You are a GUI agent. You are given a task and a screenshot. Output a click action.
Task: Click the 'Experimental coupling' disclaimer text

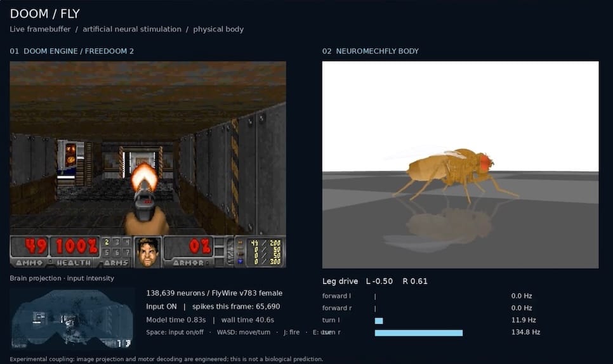(166, 359)
